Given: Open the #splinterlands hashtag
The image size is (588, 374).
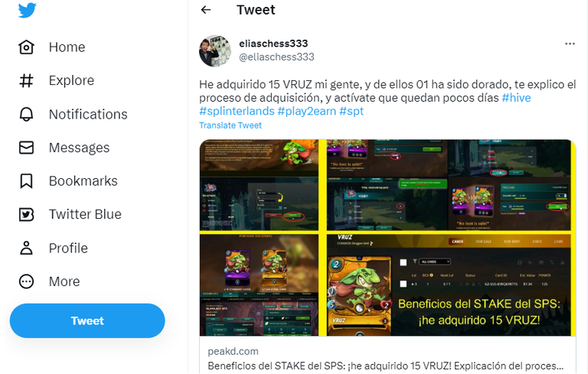Looking at the screenshot, I should tap(237, 111).
